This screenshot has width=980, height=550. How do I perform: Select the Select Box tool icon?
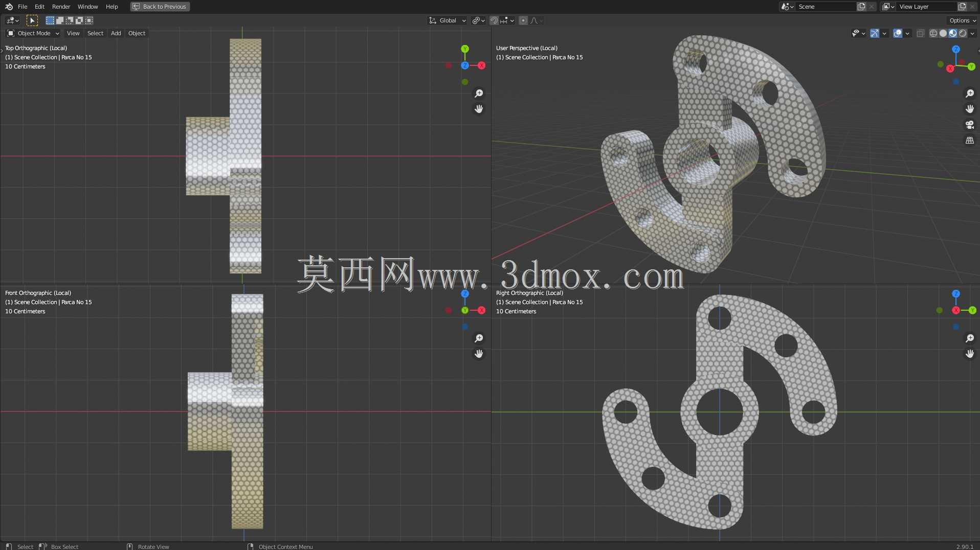point(32,20)
